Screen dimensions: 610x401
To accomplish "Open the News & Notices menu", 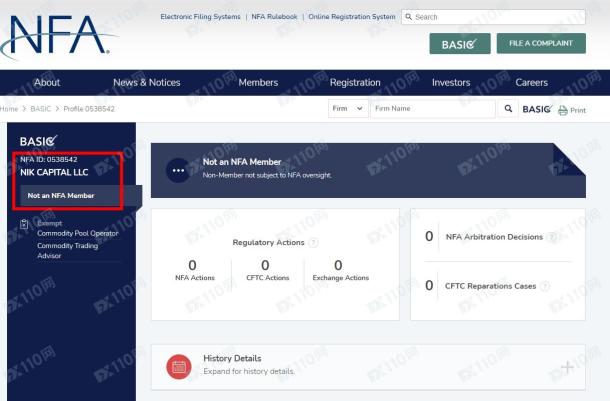I will 147,82.
